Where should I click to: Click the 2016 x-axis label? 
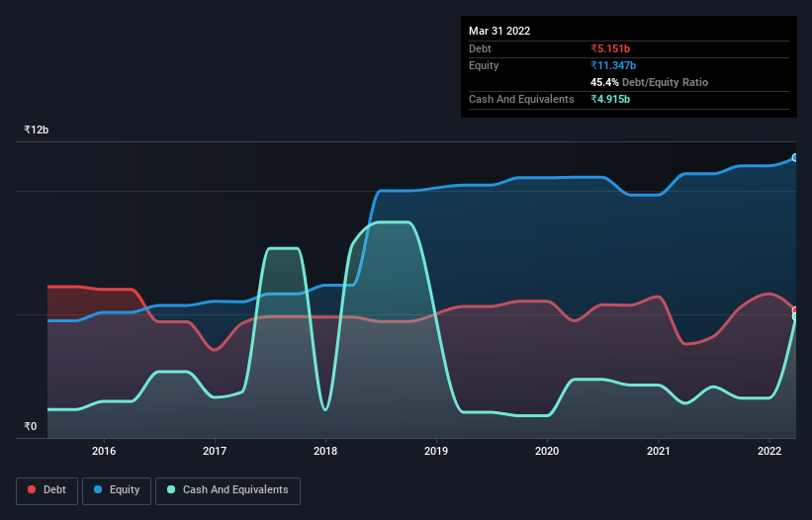(x=104, y=451)
